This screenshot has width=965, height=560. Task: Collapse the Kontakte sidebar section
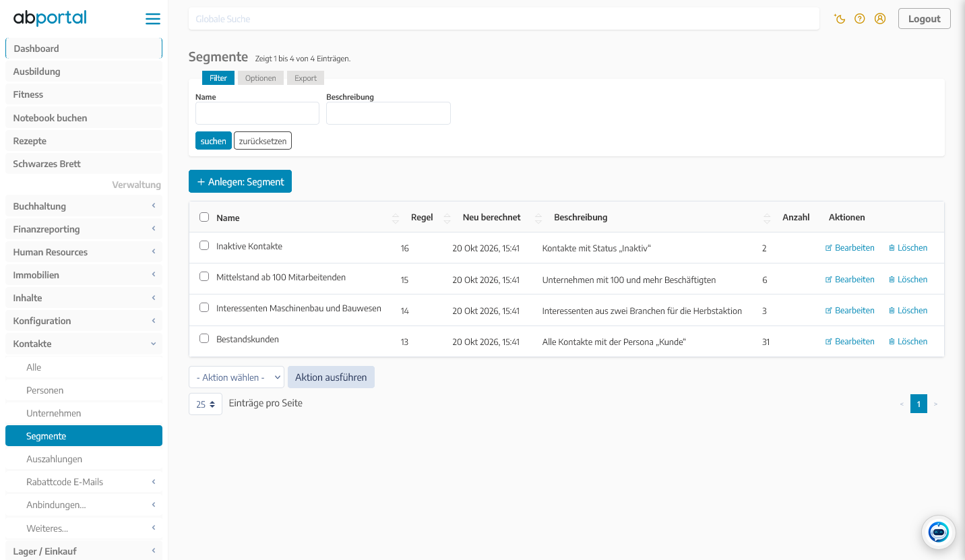click(84, 344)
